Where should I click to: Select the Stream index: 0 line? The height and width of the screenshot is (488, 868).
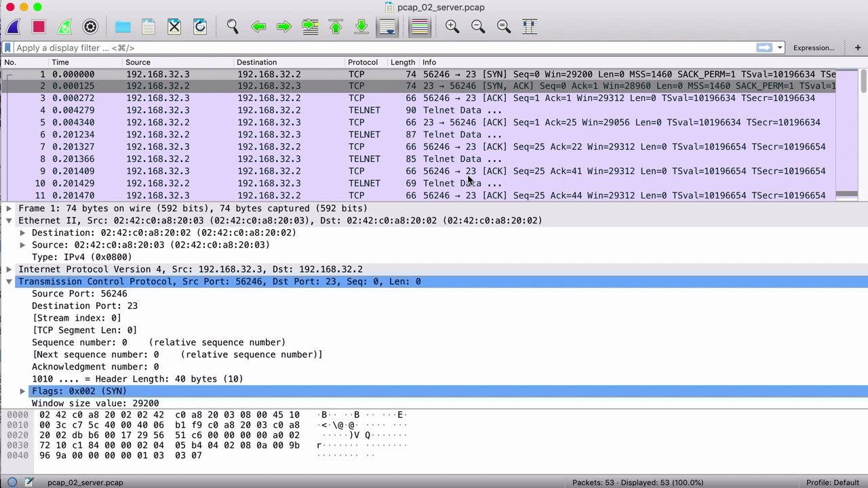[77, 318]
